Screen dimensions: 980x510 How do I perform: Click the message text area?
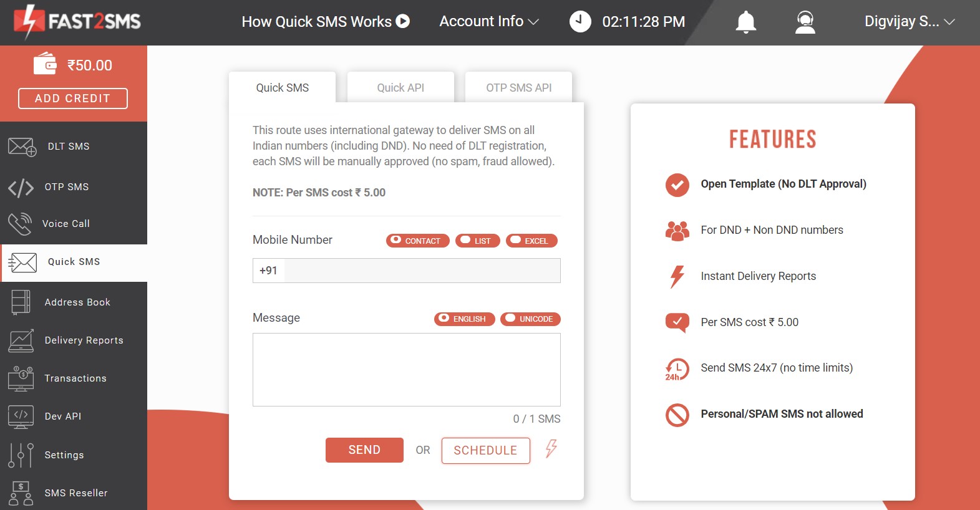coord(407,370)
